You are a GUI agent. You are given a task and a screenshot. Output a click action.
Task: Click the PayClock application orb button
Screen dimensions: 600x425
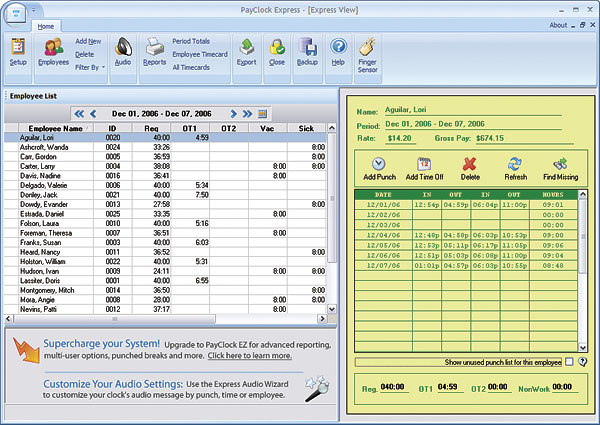[x=16, y=14]
